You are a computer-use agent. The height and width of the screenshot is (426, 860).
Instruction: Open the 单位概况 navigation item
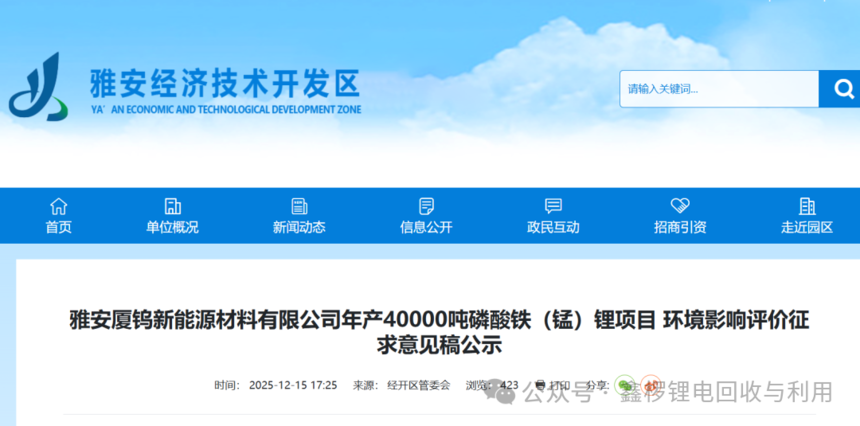click(172, 216)
